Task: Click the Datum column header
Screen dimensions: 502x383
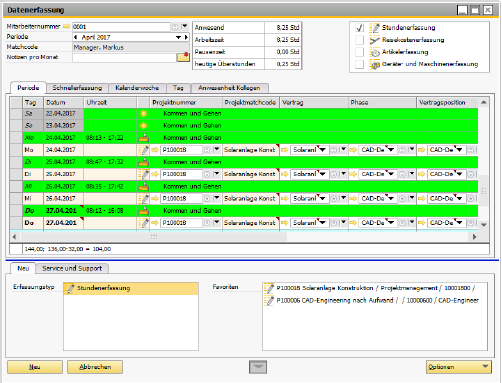Action: 63,102
